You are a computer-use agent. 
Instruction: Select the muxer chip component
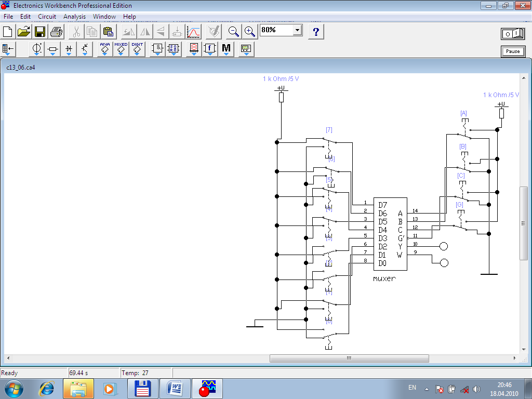point(390,234)
